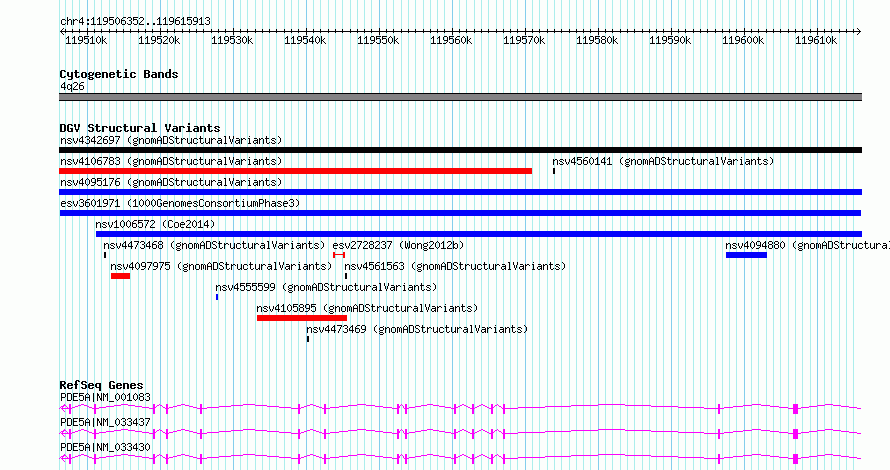This screenshot has width=890, height=470.
Task: Click the gray 4q26 cytogenetic band bar
Action: click(x=460, y=97)
